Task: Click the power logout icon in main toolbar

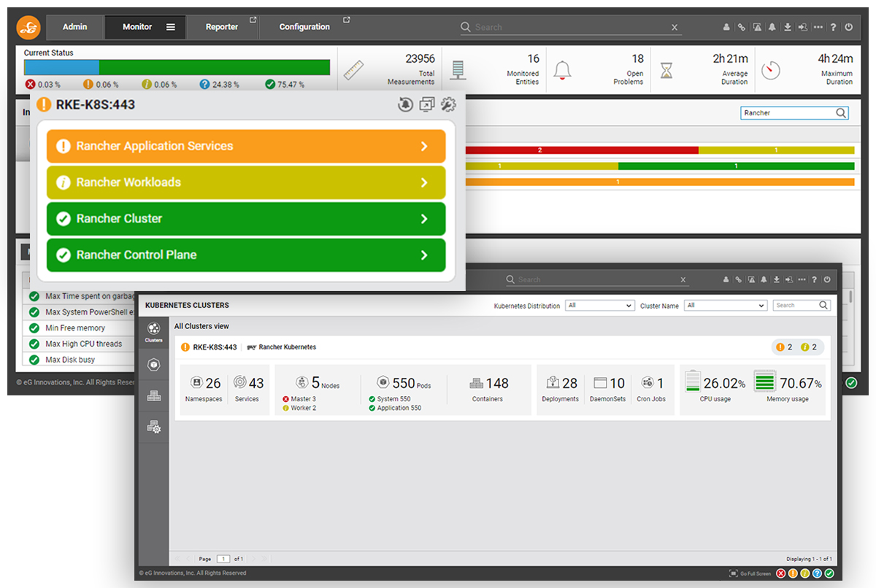Action: (x=848, y=27)
